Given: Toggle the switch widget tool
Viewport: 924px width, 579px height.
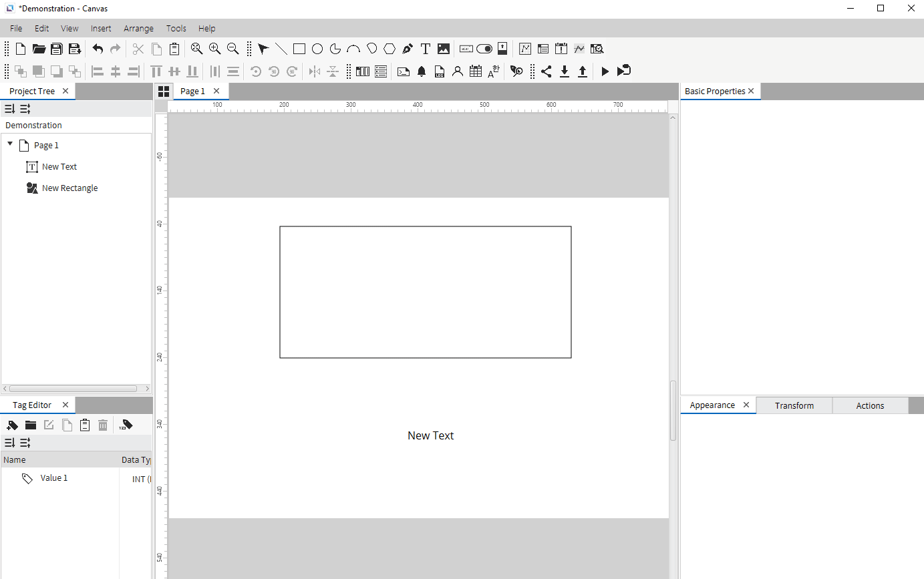Looking at the screenshot, I should point(484,48).
